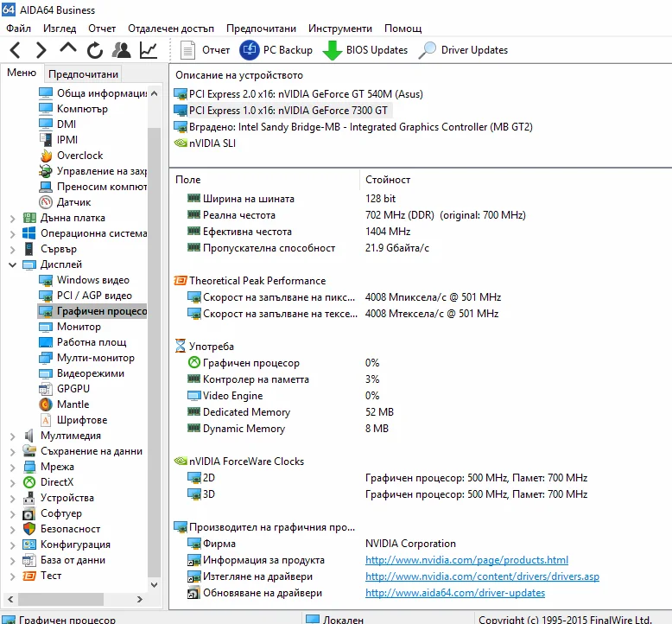Image resolution: width=672 pixels, height=624 pixels.
Task: Open the Изглед menu
Action: [60, 29]
